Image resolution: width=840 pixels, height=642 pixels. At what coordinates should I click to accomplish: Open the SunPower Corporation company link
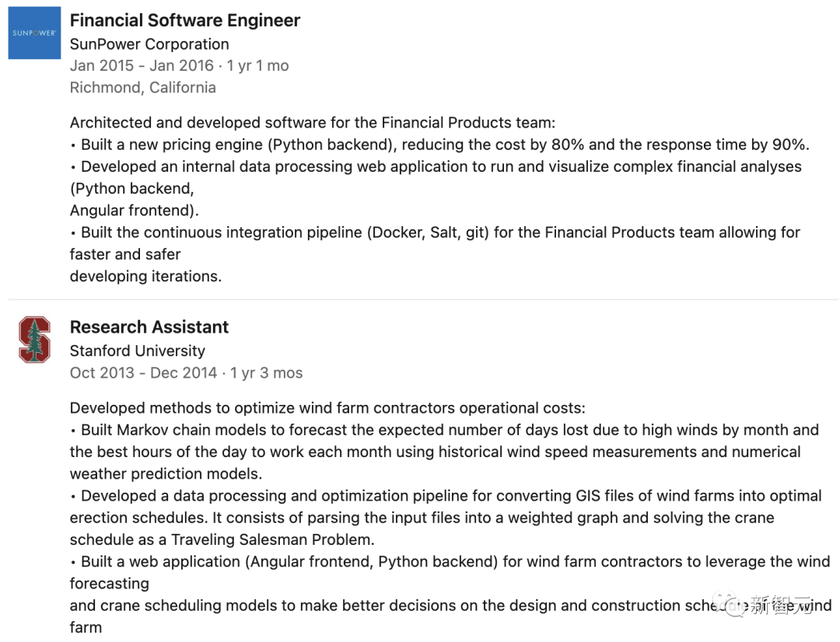(149, 44)
